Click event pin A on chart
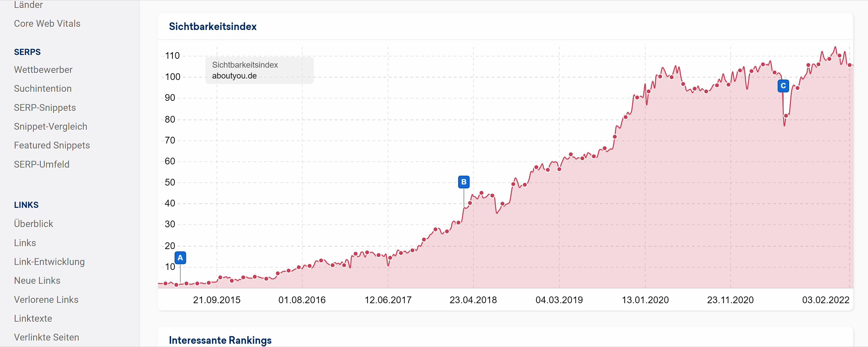 (x=180, y=258)
